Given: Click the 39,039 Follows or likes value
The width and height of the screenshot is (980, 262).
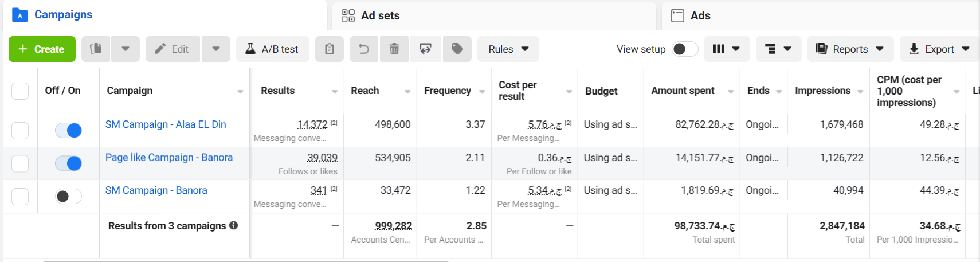Looking at the screenshot, I should coord(322,158).
